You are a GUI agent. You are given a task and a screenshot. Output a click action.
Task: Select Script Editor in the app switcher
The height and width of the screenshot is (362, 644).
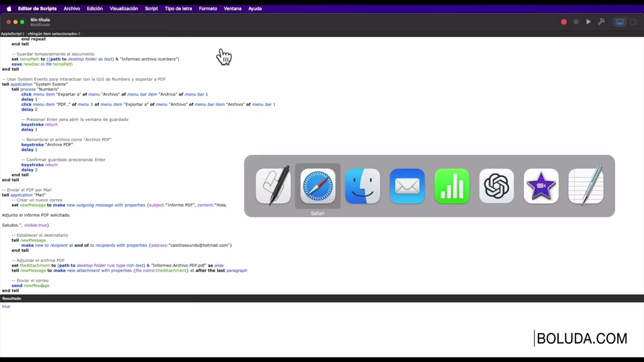click(273, 186)
